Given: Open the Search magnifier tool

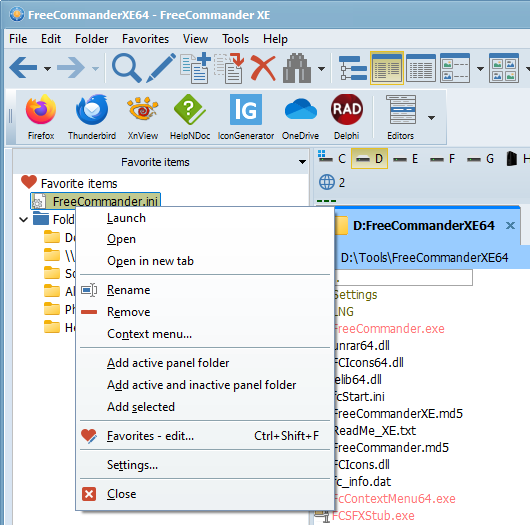Looking at the screenshot, I should [126, 68].
